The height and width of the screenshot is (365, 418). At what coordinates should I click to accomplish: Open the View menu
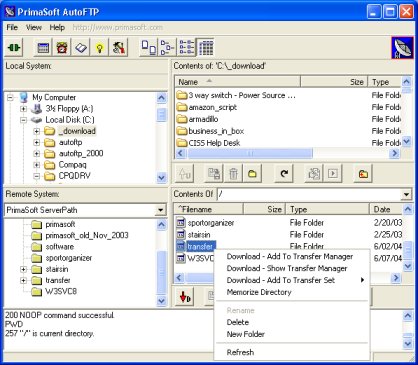tap(34, 27)
